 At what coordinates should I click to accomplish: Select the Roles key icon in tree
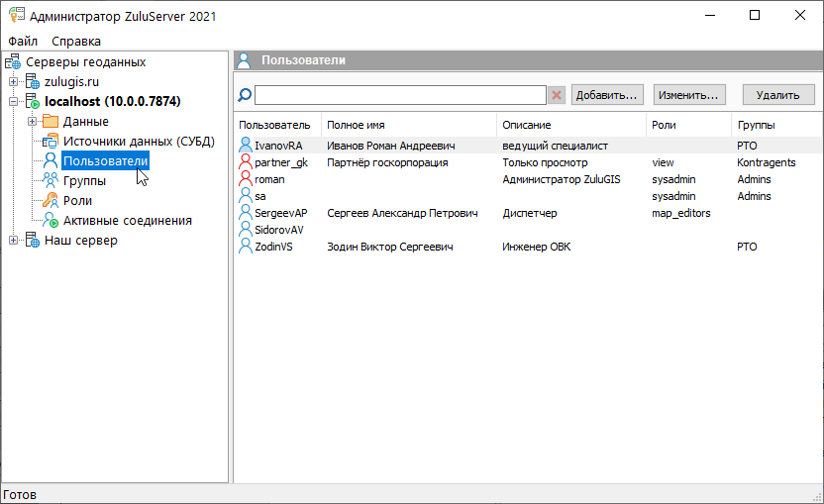click(x=51, y=201)
